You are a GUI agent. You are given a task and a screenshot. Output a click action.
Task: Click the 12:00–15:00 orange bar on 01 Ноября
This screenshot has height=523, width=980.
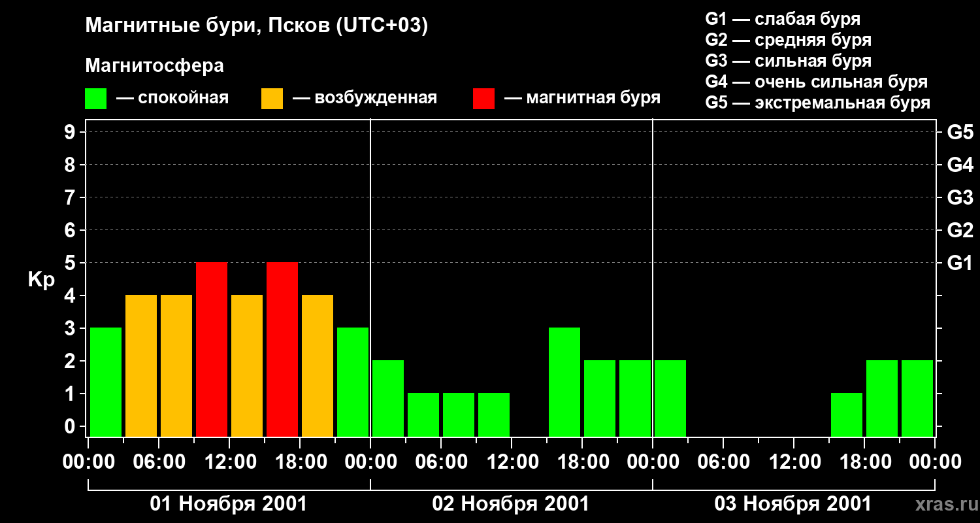pos(247,365)
